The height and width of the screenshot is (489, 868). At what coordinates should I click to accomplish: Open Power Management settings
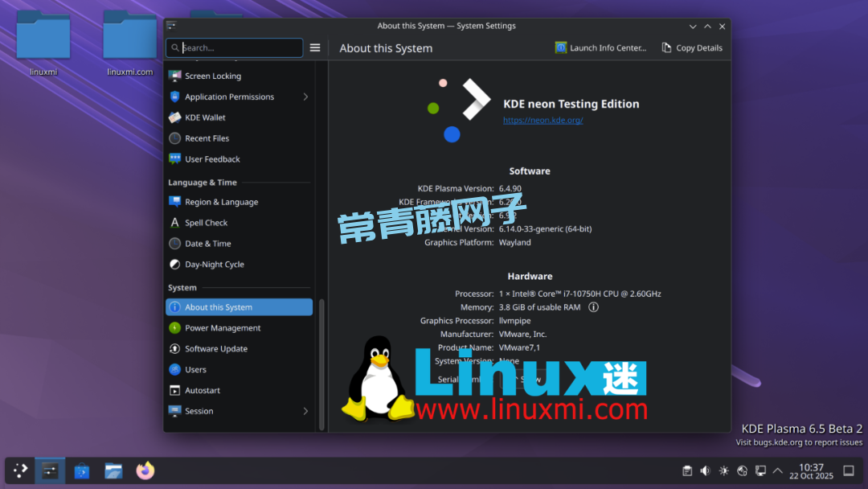coord(222,328)
